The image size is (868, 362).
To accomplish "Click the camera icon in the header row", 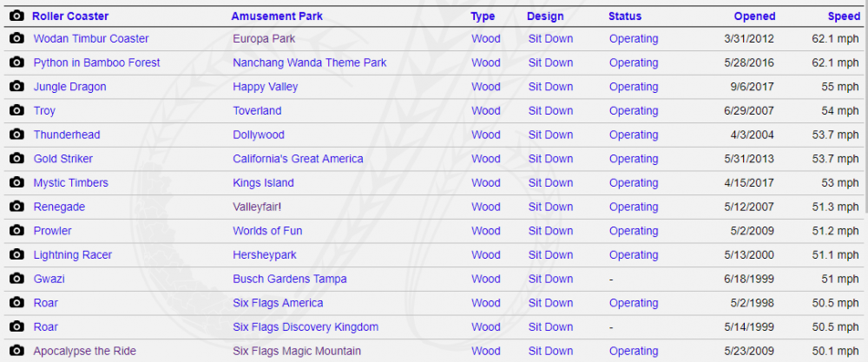I will coord(16,16).
